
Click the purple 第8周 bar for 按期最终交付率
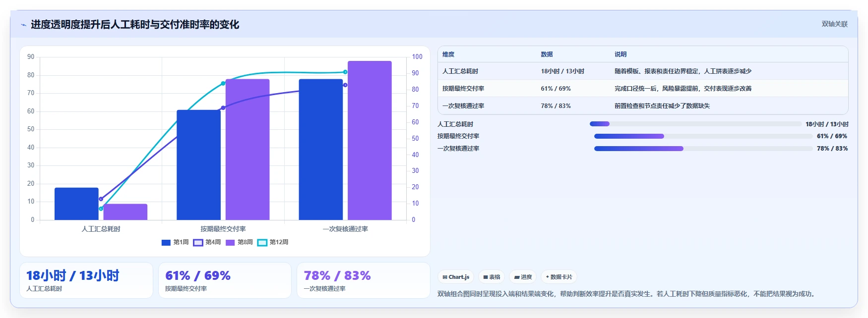[248, 150]
